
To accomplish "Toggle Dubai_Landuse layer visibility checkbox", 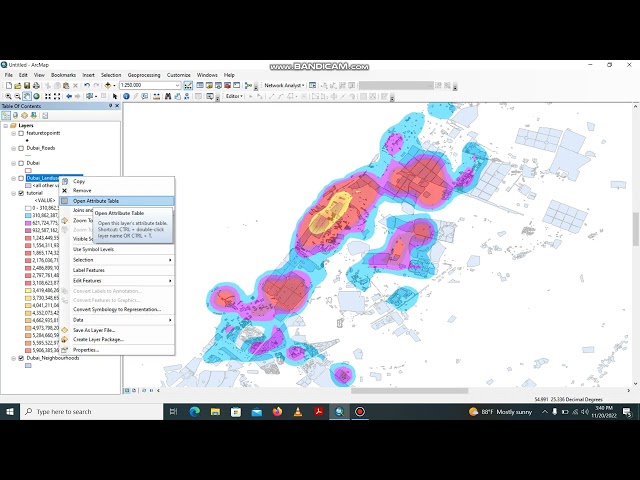I will coord(21,178).
